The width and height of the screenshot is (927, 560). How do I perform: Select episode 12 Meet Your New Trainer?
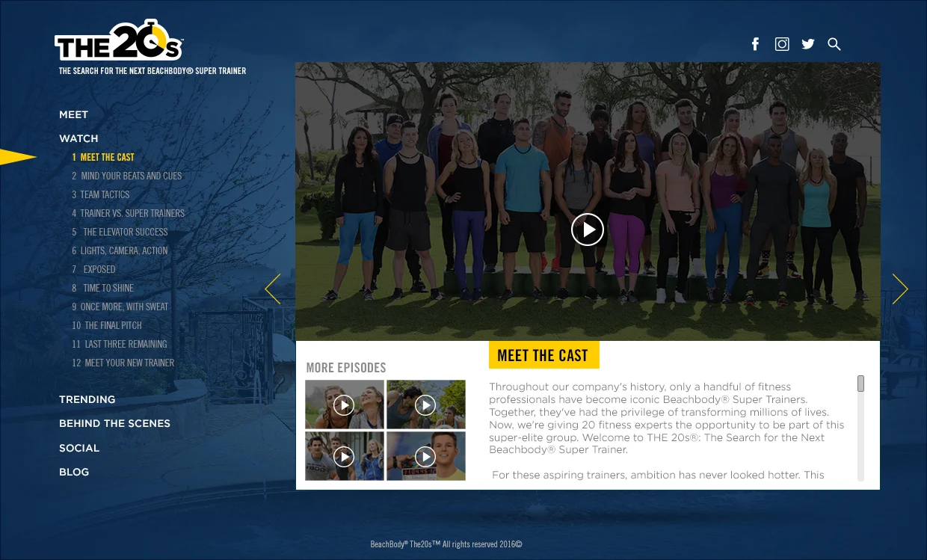pos(123,363)
